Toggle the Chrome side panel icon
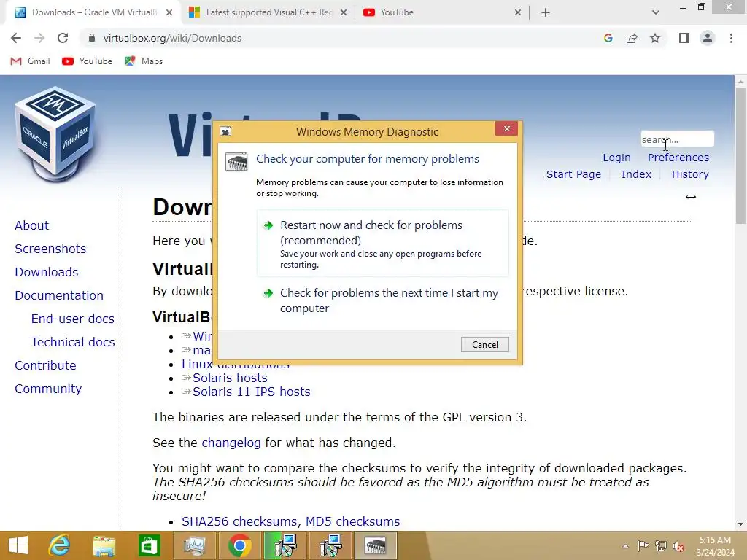Image resolution: width=747 pixels, height=560 pixels. click(x=684, y=38)
